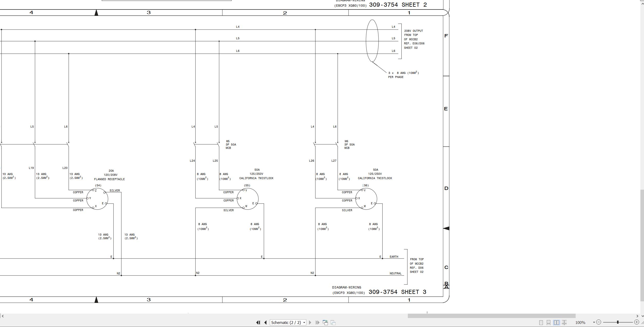Click the '(S6)' twistlock label
The height and width of the screenshot is (327, 644).
pos(365,185)
